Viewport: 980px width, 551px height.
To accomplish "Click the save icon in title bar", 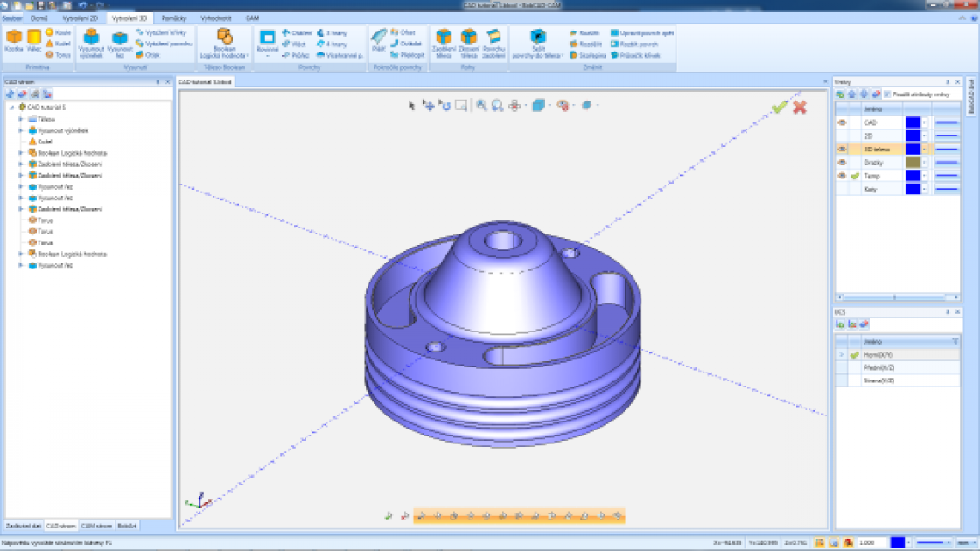I will pyautogui.click(x=40, y=5).
